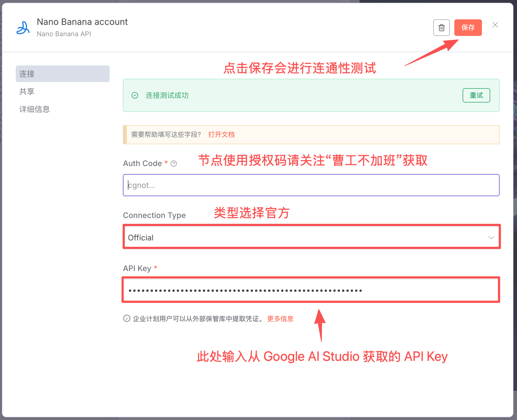Click the Auth Code help question icon
Screen dimensions: 517x420
click(174, 164)
